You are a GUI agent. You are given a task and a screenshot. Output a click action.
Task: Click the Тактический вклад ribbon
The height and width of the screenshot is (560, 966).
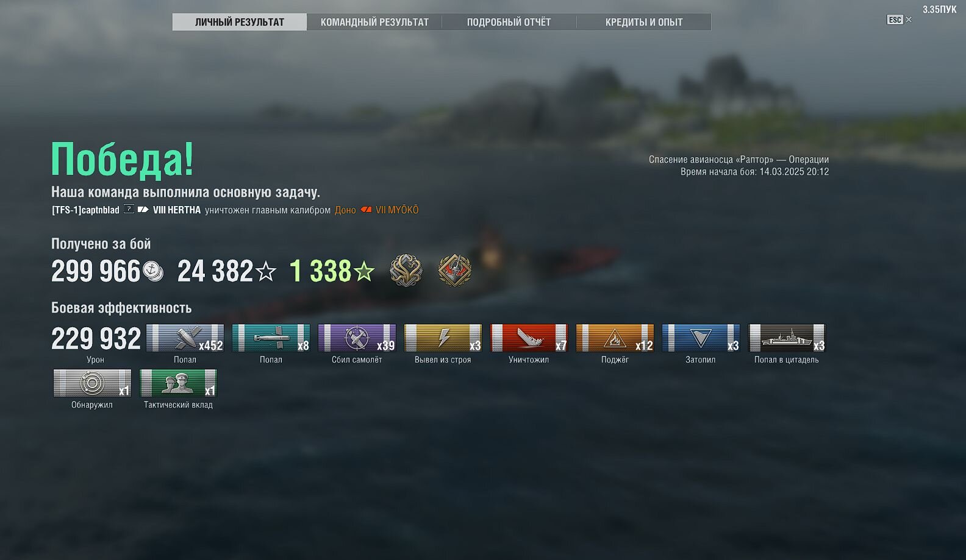coord(178,383)
